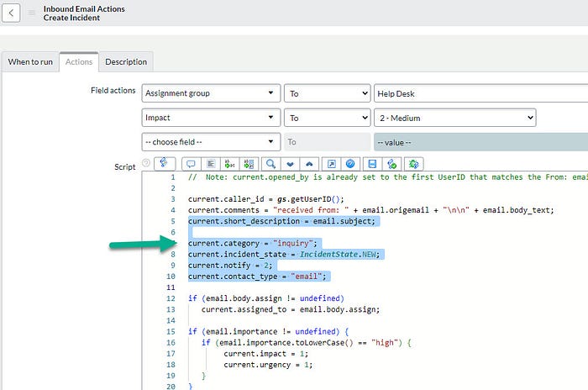
Task: Open the Assignment group field dropdown
Action: tap(210, 93)
